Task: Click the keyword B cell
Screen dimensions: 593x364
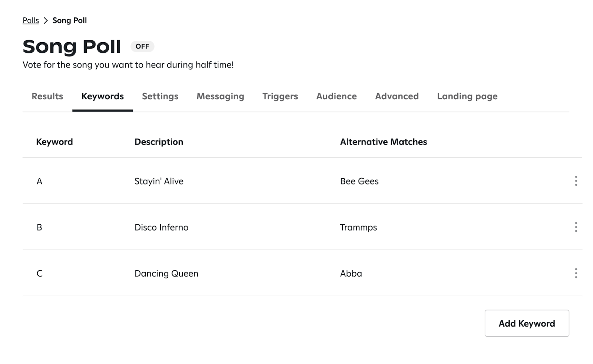Action: coord(39,227)
